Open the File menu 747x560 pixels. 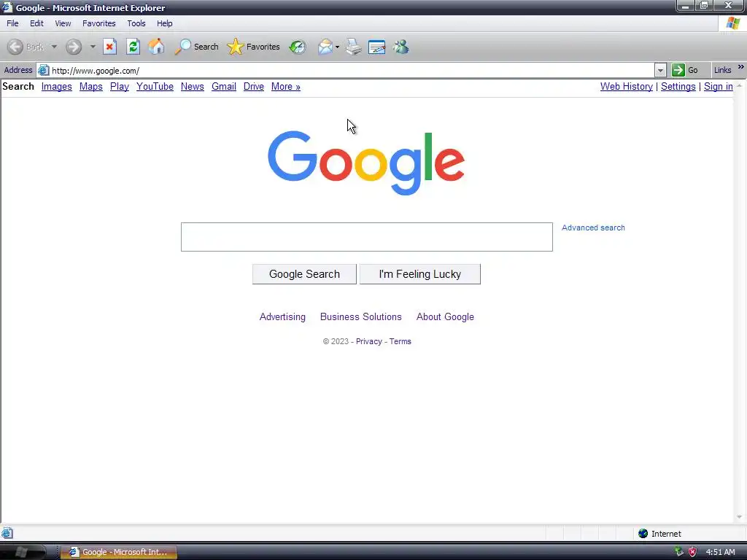[x=12, y=23]
